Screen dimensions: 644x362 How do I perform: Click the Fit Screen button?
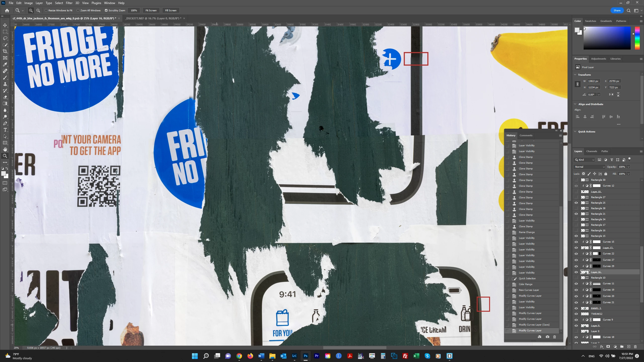point(151,10)
